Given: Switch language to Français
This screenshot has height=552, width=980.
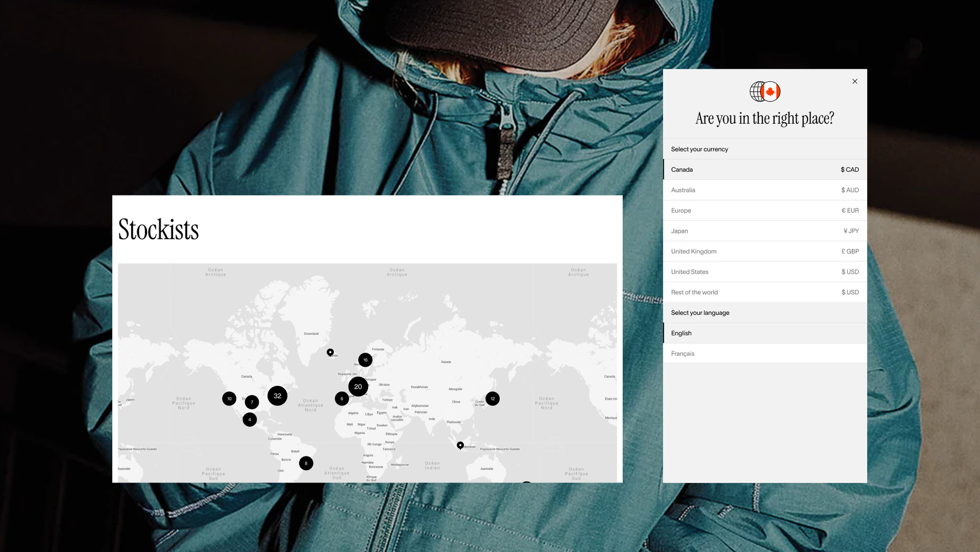Looking at the screenshot, I should point(764,354).
